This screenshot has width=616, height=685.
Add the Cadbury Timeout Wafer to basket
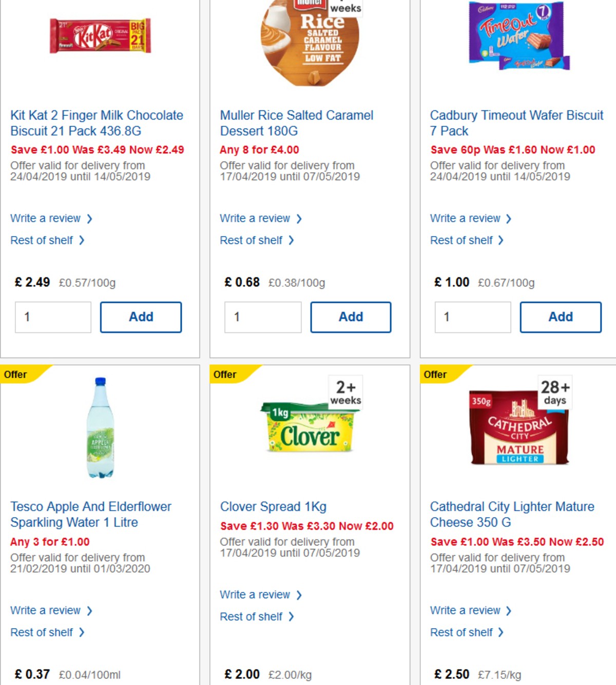[561, 317]
